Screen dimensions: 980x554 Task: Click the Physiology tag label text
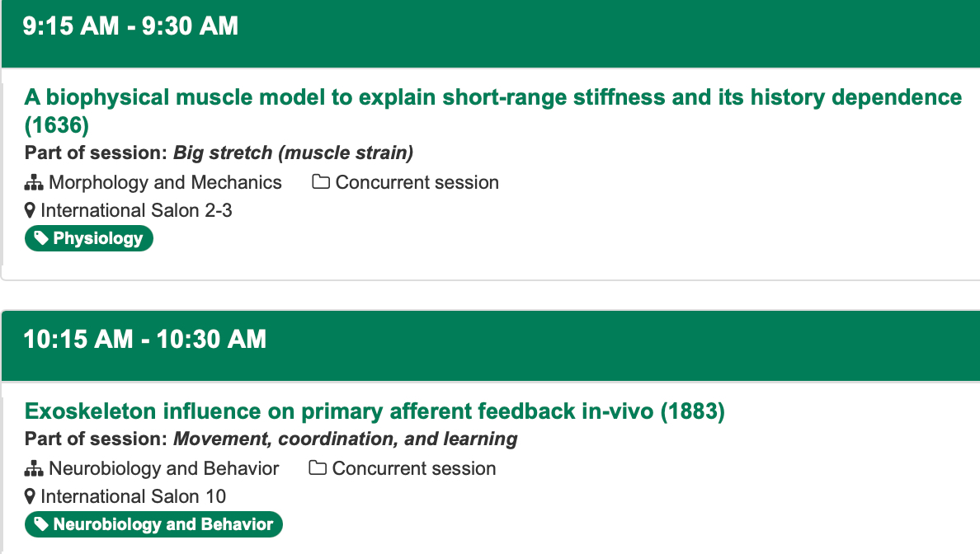coord(98,239)
